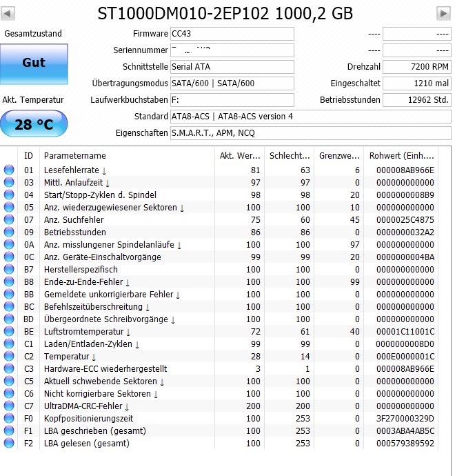
Task: Select the Eigenschaften field S.M.A.R.T., APM, NCQ
Action: pyautogui.click(x=311, y=133)
